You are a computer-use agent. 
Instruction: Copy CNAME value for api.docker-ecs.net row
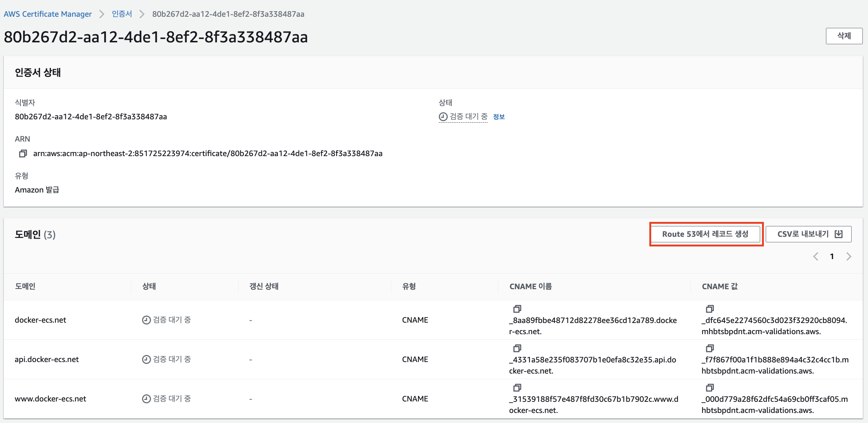pos(710,348)
